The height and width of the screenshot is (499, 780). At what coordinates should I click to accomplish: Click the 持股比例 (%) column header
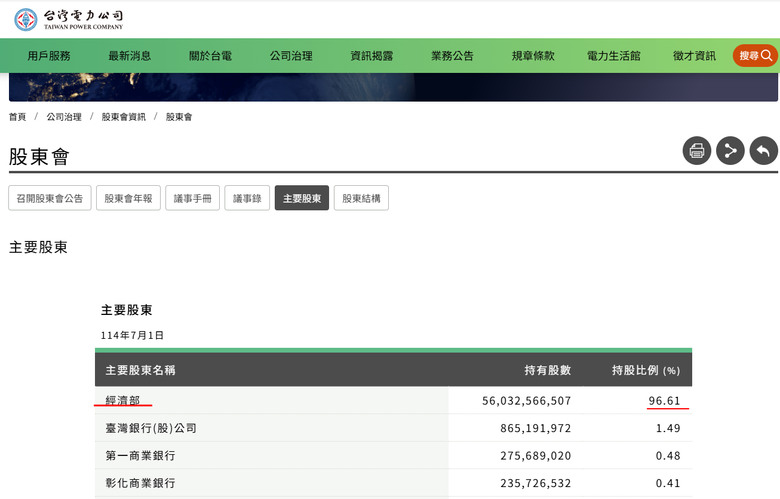click(x=646, y=370)
